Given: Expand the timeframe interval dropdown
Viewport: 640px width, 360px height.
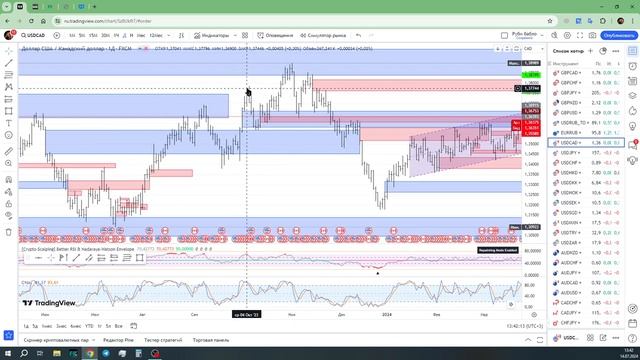Looking at the screenshot, I should [x=169, y=36].
